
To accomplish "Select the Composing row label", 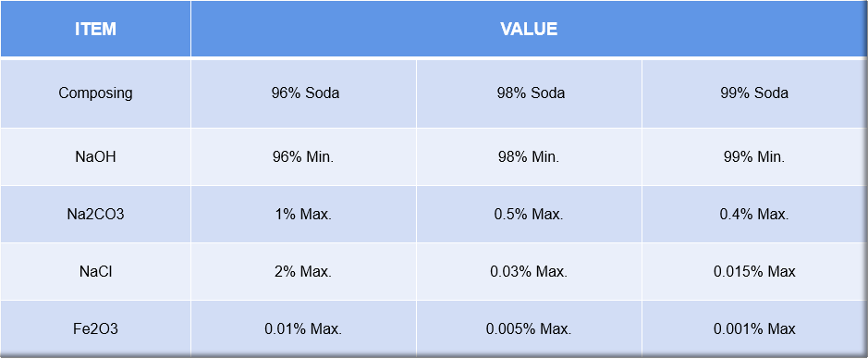I will click(95, 93).
